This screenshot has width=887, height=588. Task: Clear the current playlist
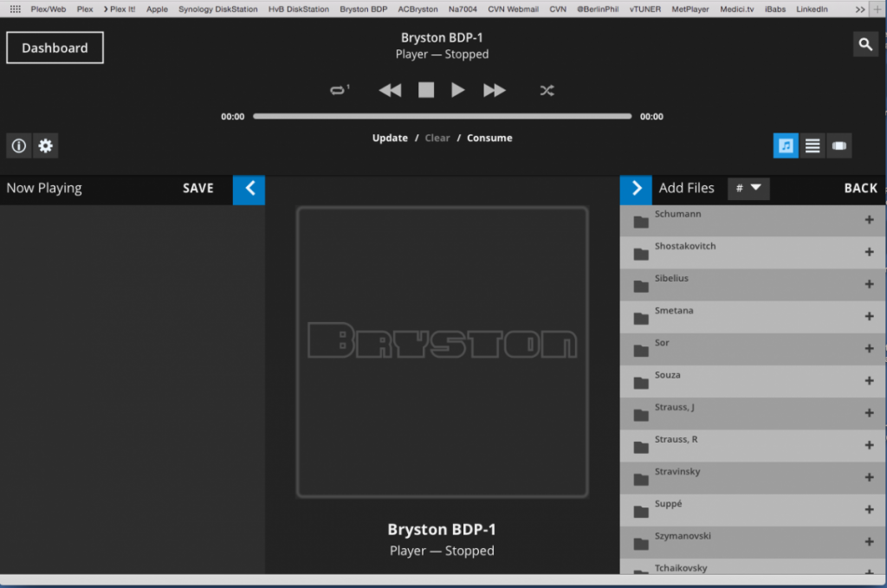(x=437, y=138)
